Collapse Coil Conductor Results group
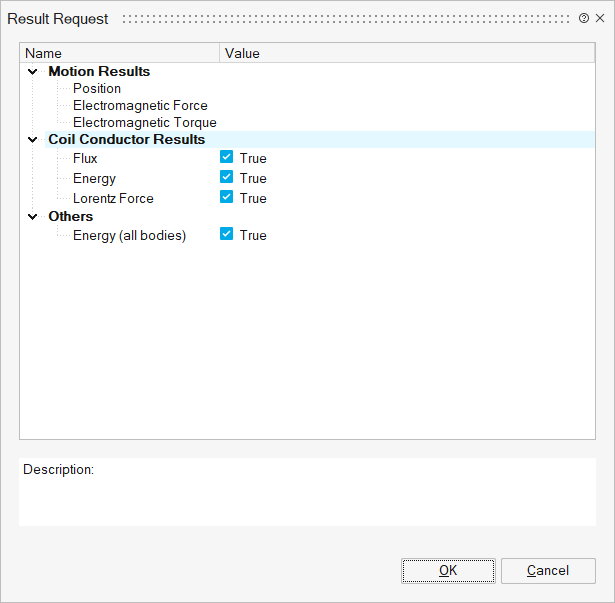The image size is (615, 603). click(x=34, y=140)
